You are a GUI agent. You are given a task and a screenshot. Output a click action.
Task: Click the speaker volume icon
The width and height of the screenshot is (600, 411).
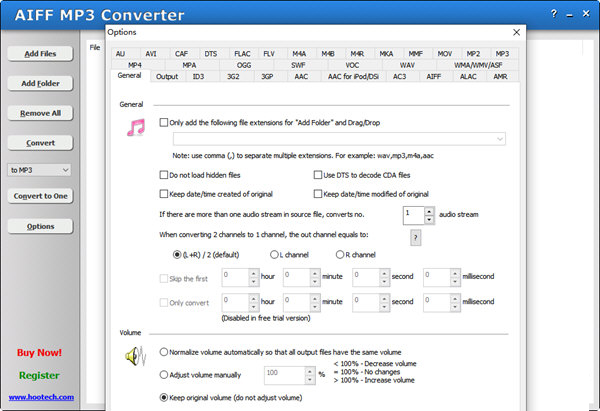tap(135, 356)
